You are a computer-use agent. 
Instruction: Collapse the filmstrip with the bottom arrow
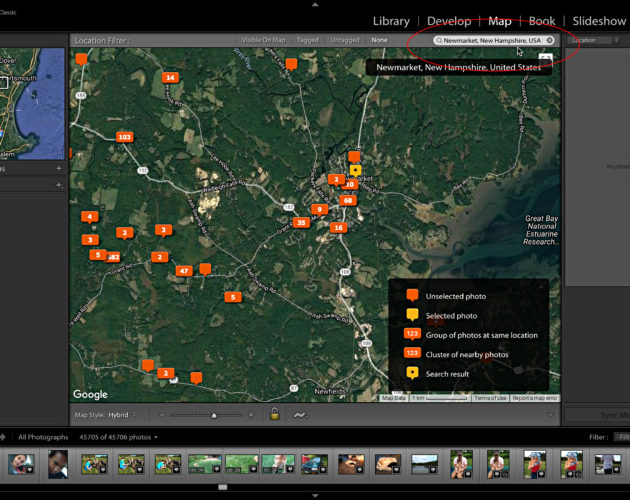point(315,496)
